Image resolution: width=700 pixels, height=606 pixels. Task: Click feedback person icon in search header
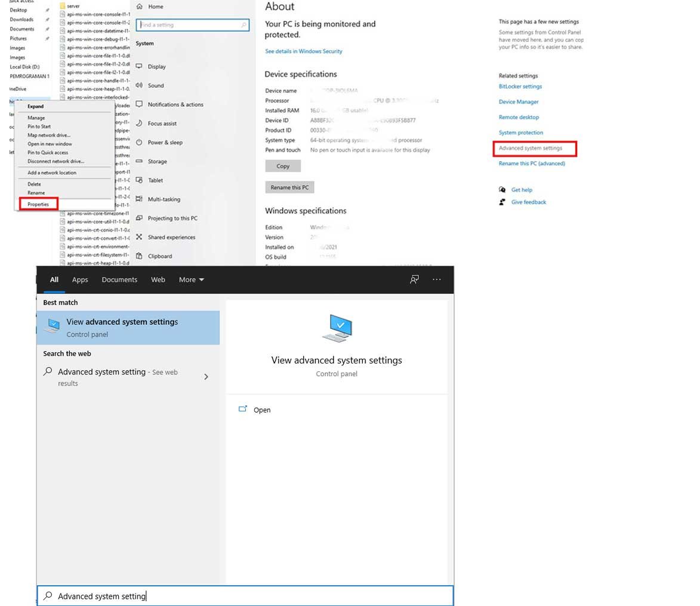click(x=414, y=279)
